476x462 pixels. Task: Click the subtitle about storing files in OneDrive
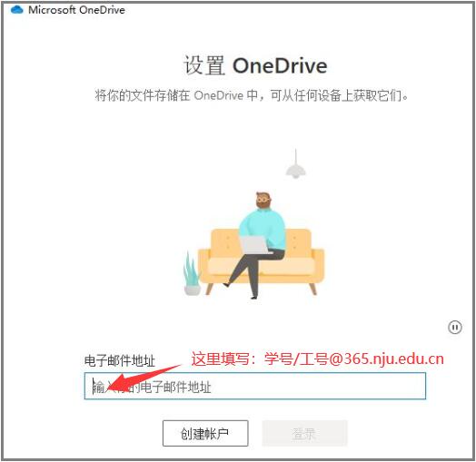point(252,95)
